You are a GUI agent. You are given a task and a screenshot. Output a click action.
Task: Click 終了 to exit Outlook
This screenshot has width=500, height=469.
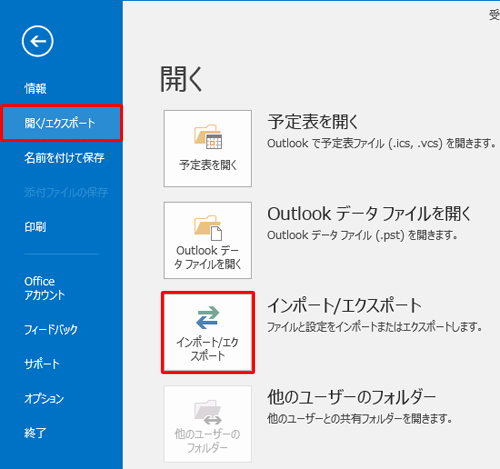pos(35,433)
